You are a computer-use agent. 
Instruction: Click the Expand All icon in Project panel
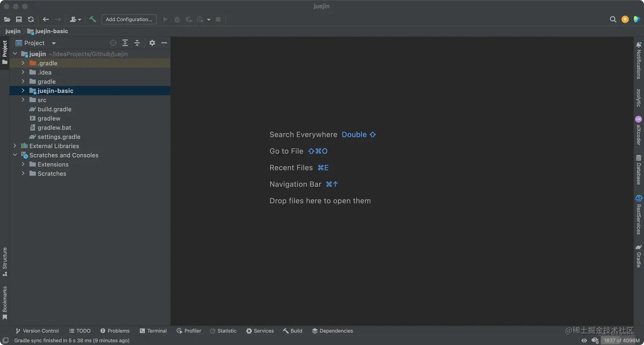coord(125,43)
